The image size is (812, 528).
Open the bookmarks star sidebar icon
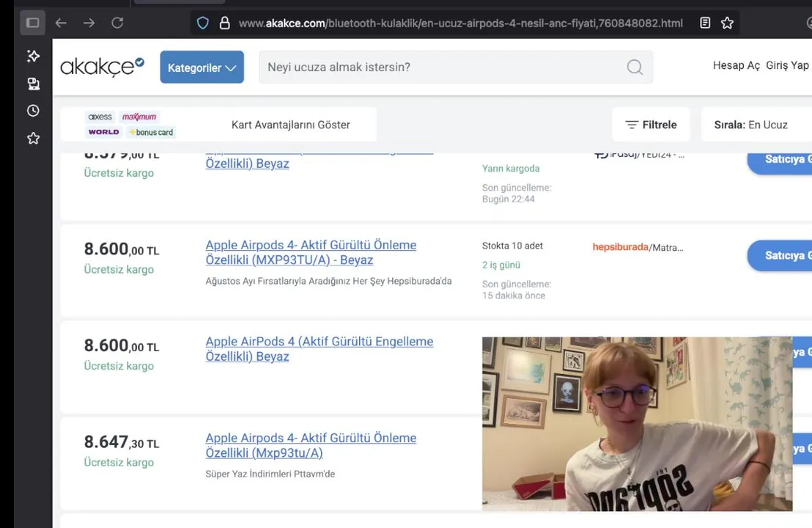tap(33, 139)
